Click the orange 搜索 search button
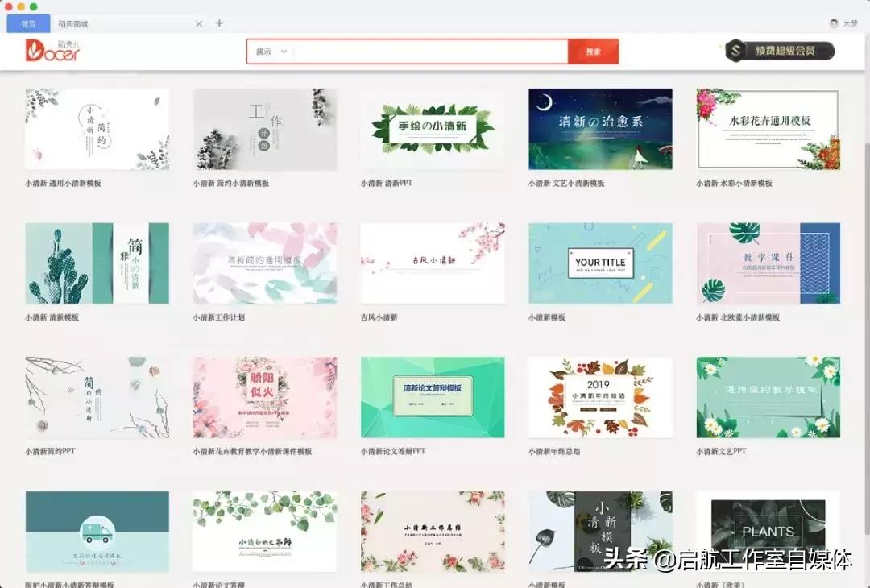Screen dimensions: 870x588 [x=595, y=51]
